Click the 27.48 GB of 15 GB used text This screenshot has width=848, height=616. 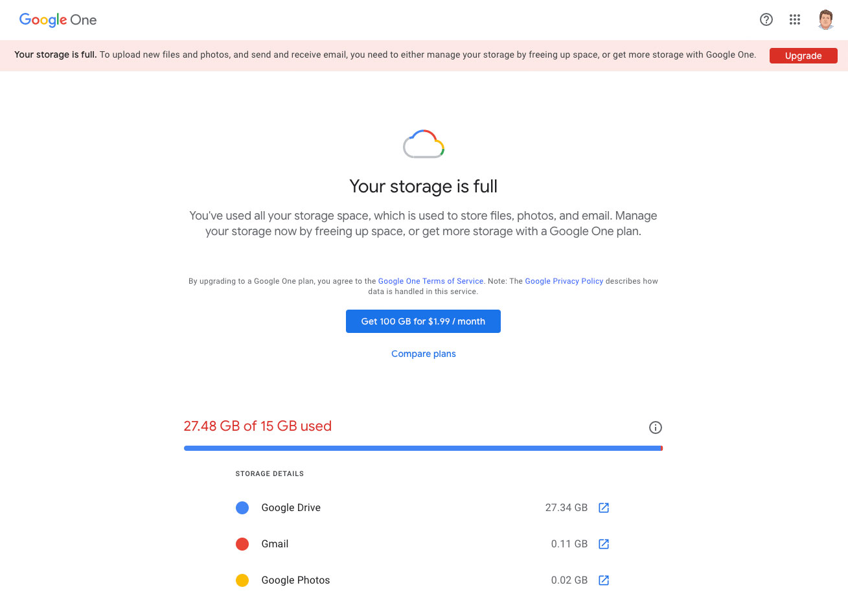coord(257,426)
